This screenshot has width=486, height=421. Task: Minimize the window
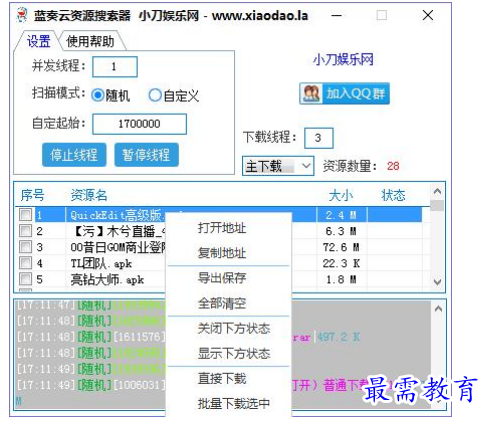337,15
